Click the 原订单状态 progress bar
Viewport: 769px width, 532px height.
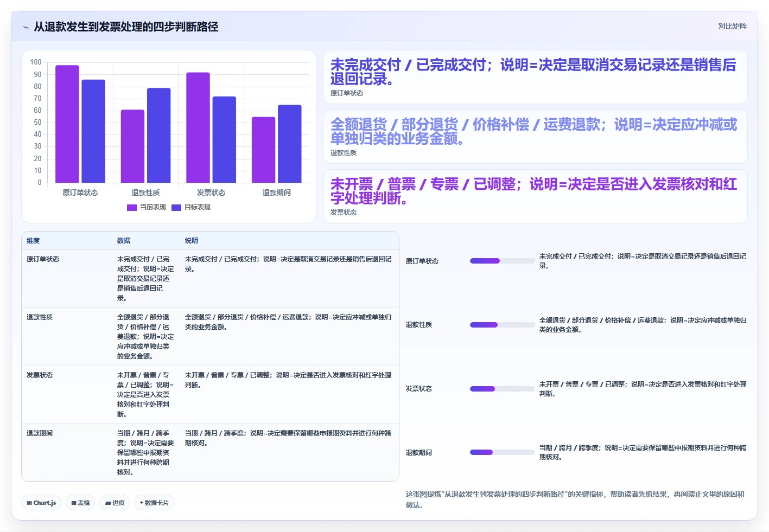point(503,261)
